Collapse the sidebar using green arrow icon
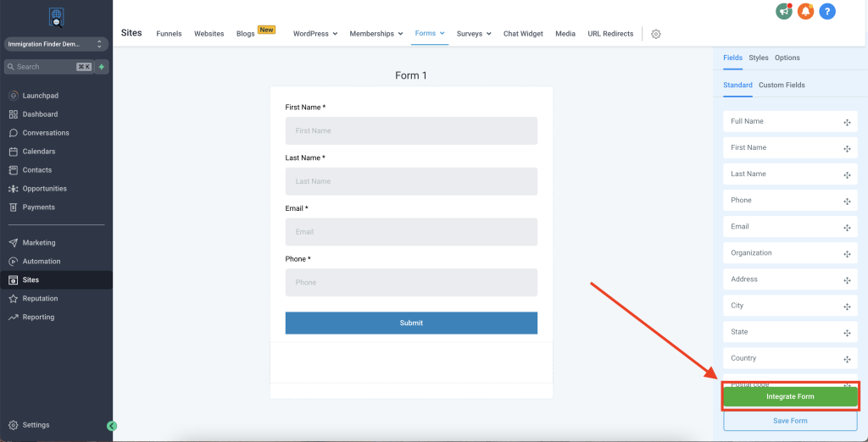The width and height of the screenshot is (868, 442). pyautogui.click(x=112, y=426)
